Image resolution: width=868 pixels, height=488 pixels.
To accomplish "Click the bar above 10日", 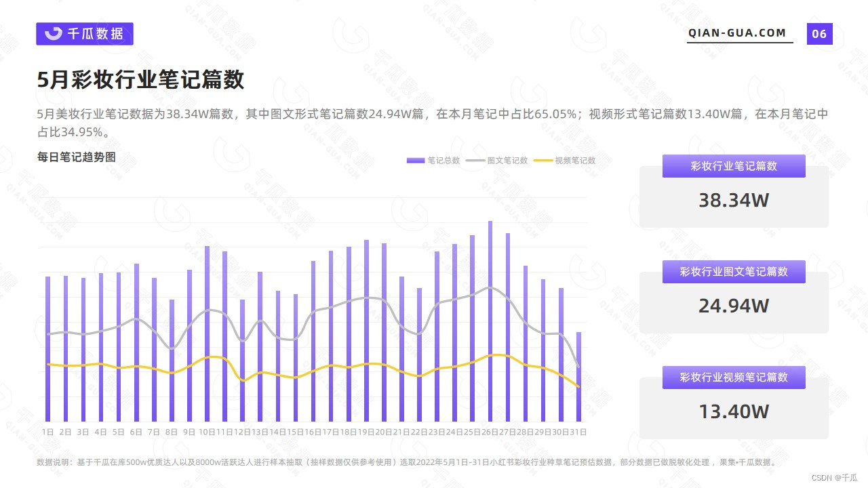I will (x=208, y=333).
